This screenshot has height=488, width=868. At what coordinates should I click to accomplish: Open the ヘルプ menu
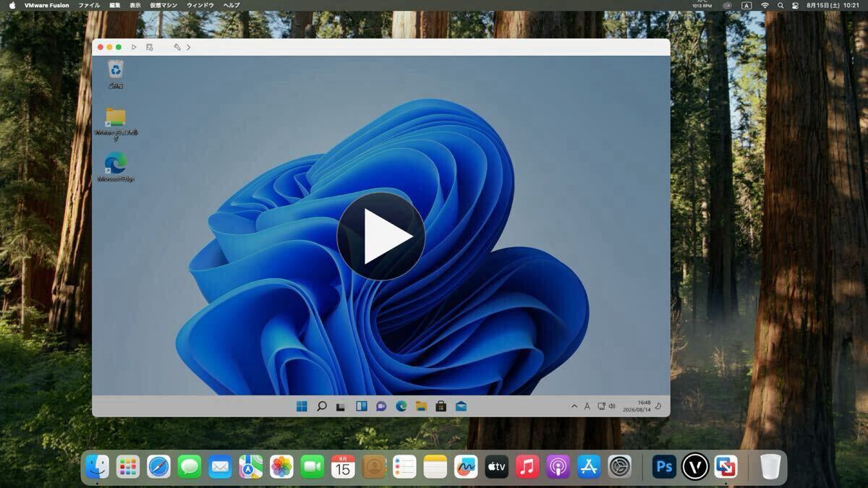click(x=231, y=5)
